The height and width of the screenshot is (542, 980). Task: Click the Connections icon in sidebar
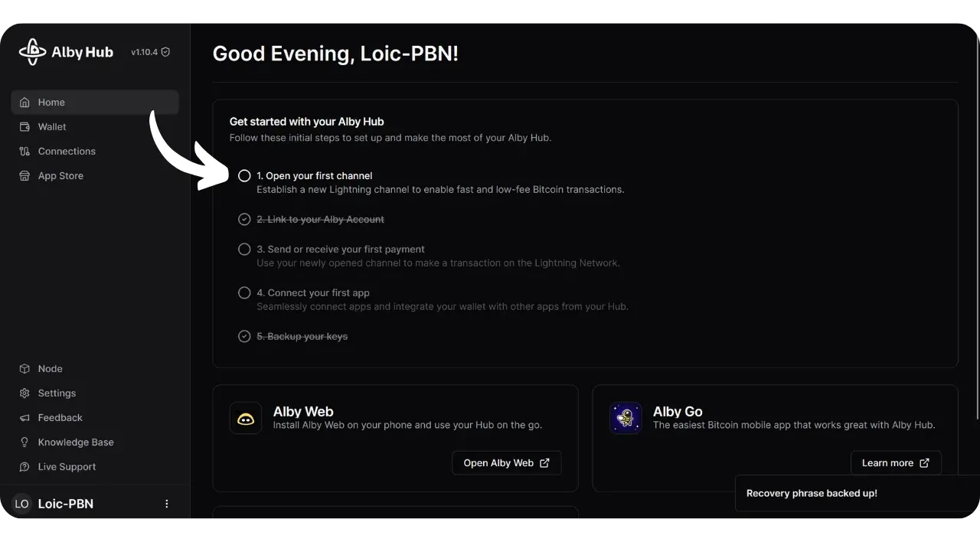tap(24, 152)
